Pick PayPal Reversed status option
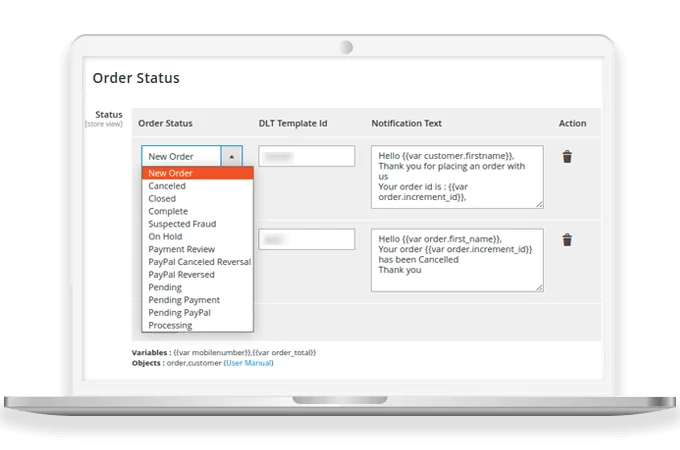The image size is (680, 450). coord(197,274)
